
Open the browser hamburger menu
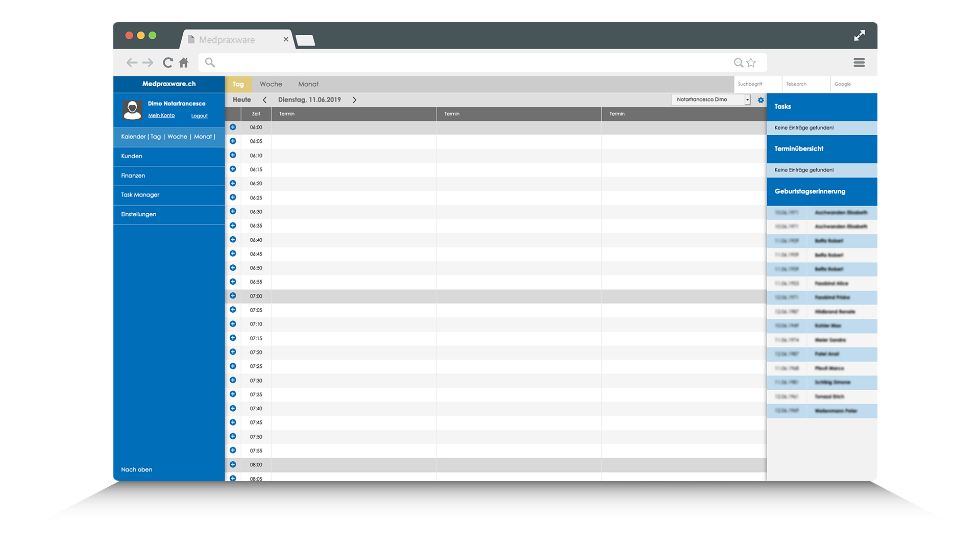pyautogui.click(x=859, y=62)
